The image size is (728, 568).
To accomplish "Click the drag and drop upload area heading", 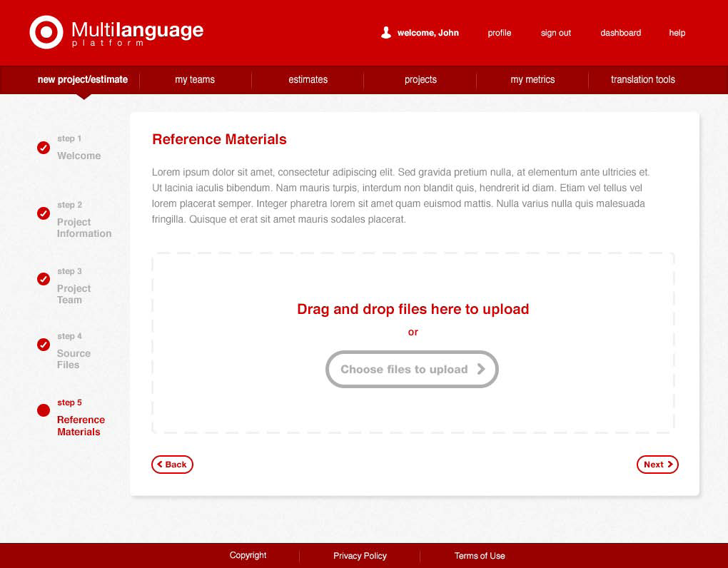I will (413, 309).
